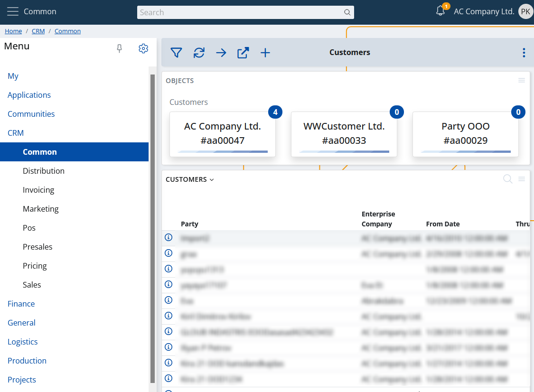Add a new customer with plus icon

point(265,53)
